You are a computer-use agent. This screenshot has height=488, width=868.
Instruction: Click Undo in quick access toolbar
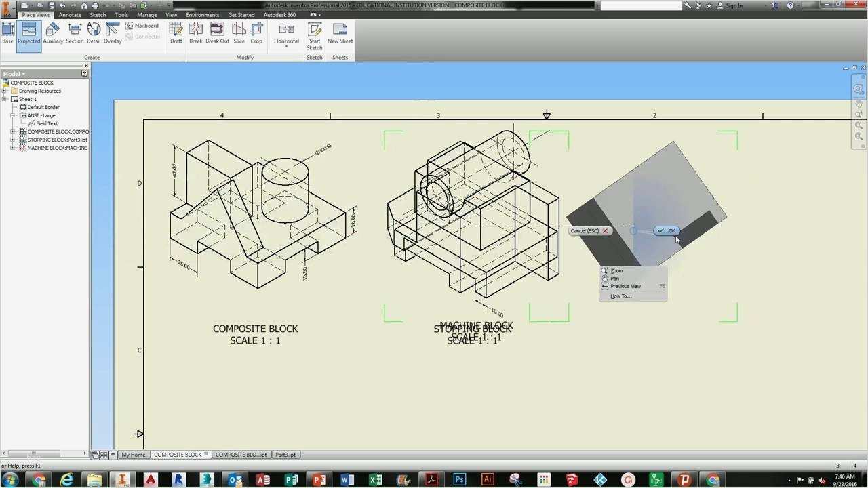tap(62, 5)
